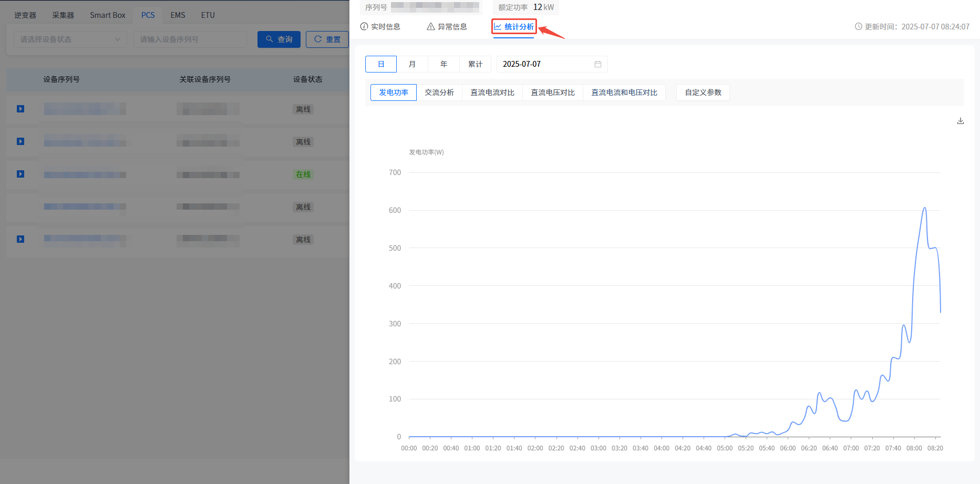Screen dimensions: 980x484
Task: Open the calendar icon in date field
Action: click(597, 64)
